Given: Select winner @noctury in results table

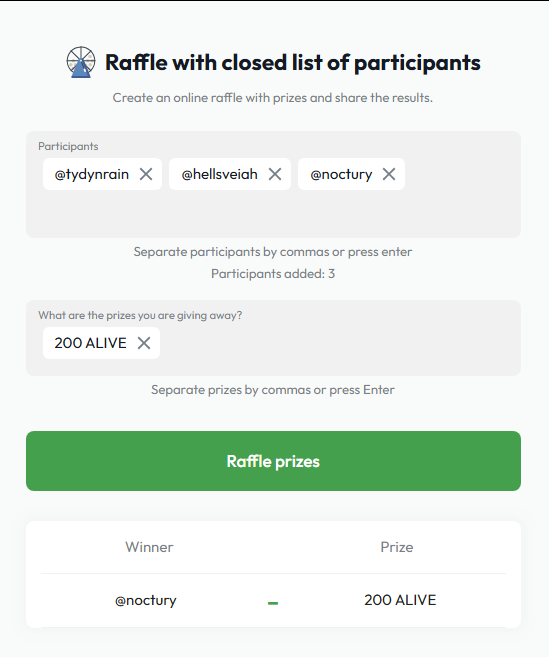Looking at the screenshot, I should coord(146,600).
